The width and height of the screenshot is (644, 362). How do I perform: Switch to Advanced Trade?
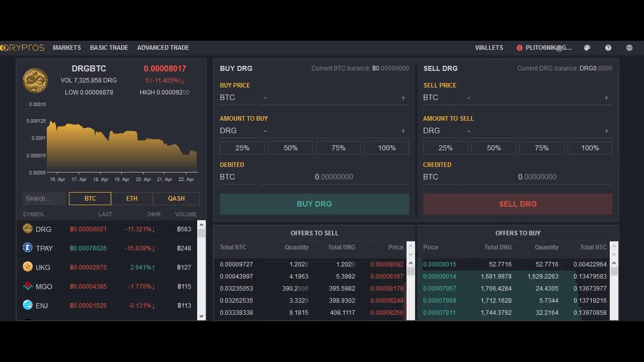163,48
